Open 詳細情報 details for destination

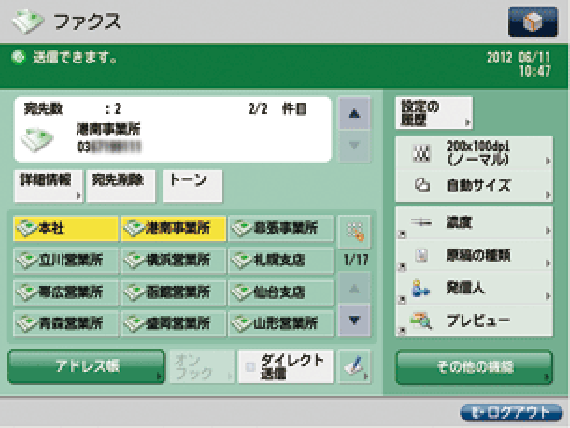(48, 186)
